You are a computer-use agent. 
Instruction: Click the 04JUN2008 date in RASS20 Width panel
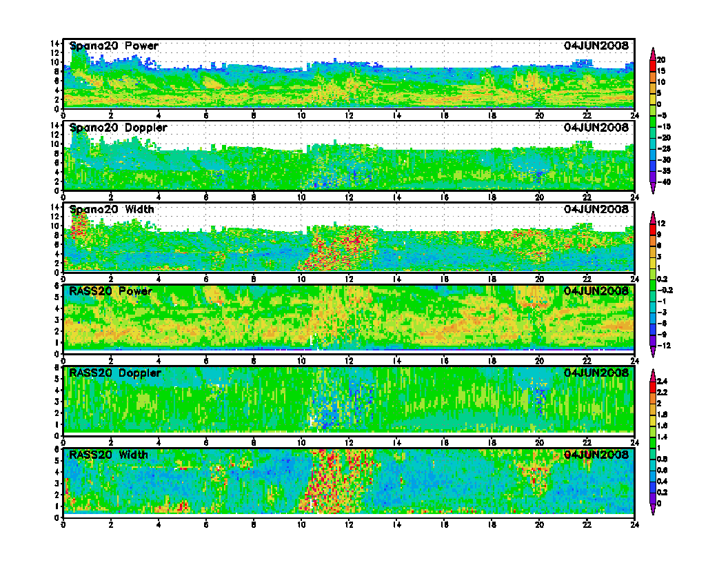pyautogui.click(x=596, y=455)
